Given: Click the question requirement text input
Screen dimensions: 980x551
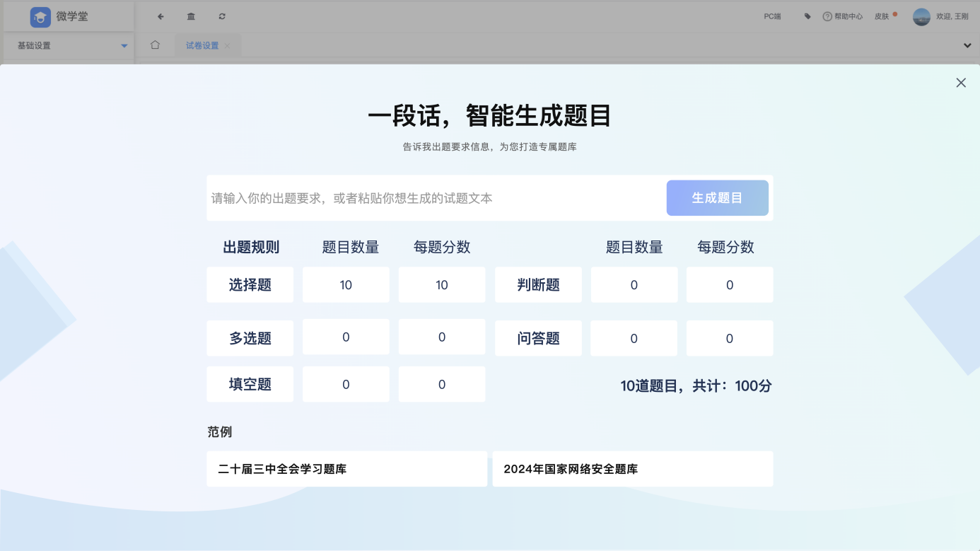Looking at the screenshot, I should (x=435, y=198).
